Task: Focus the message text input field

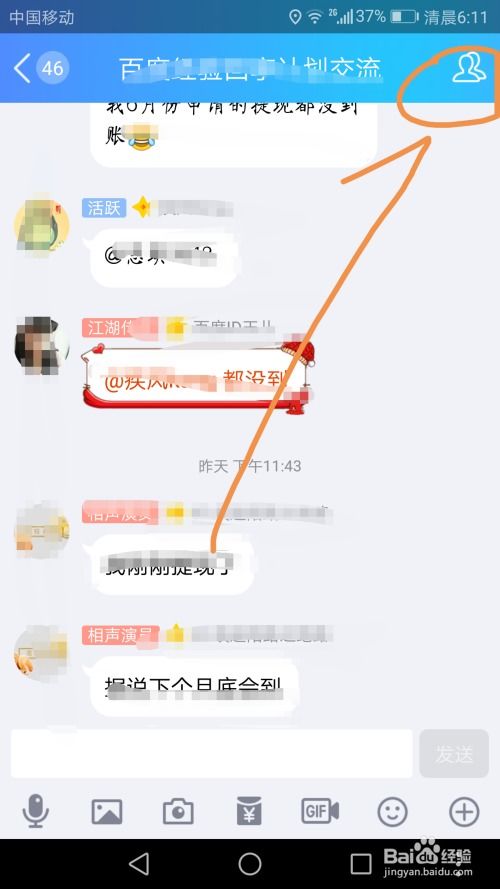Action: 211,753
